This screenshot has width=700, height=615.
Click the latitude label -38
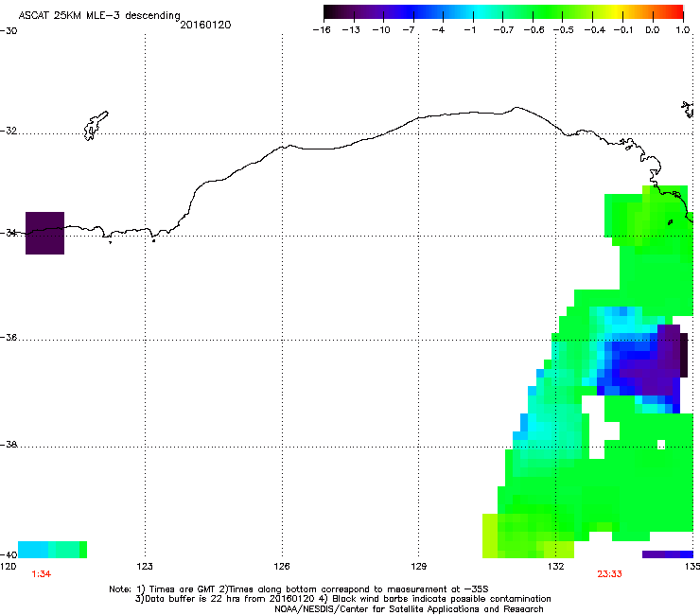coord(9,445)
